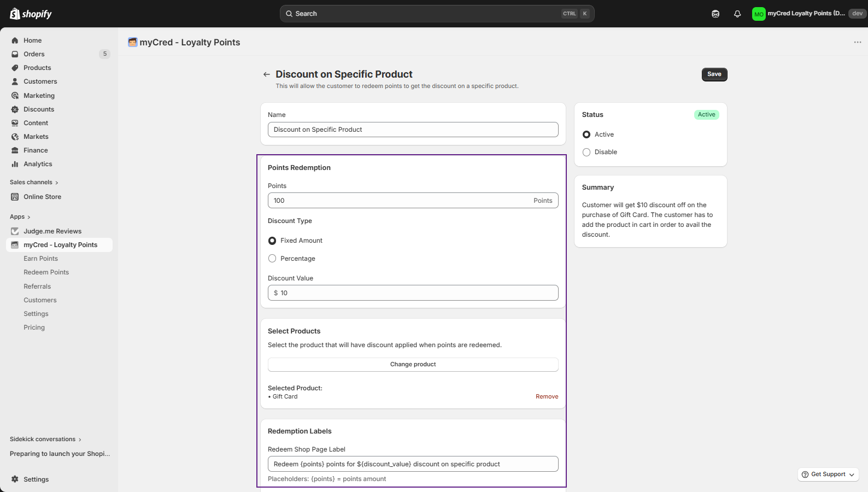Screen dimensions: 868x492
Task: Set status to Disable
Action: [x=587, y=152]
